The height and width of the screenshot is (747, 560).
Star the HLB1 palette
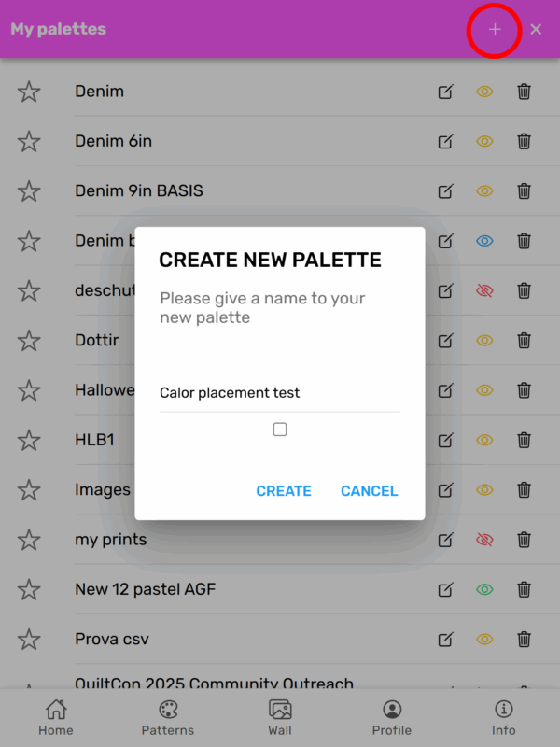[29, 440]
